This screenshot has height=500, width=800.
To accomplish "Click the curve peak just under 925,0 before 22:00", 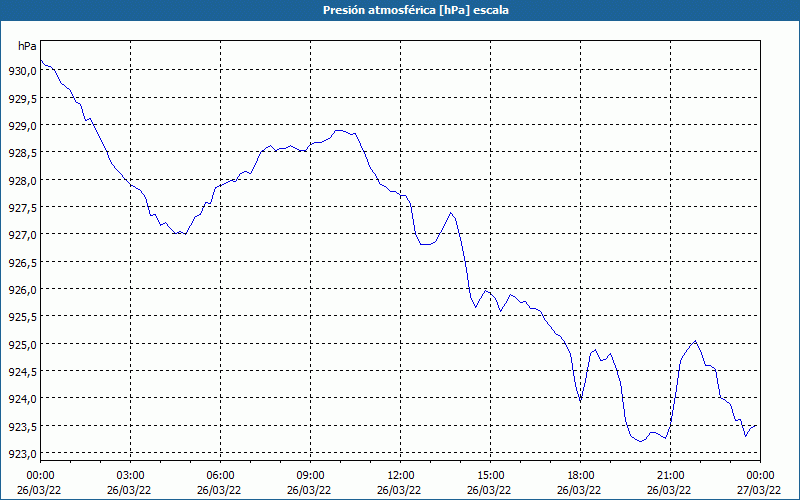I will tap(695, 341).
